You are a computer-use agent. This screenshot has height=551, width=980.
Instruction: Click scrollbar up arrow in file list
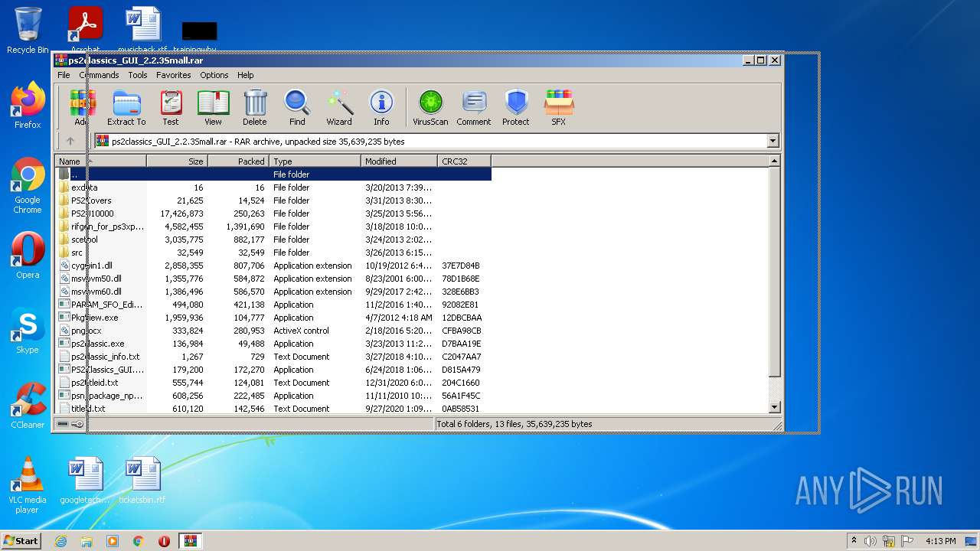(774, 161)
